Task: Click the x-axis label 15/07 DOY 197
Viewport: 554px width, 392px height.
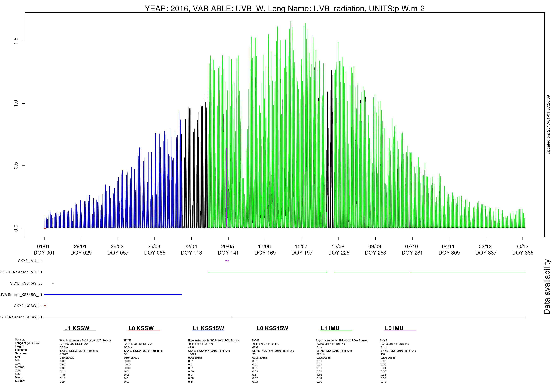Action: 302,250
